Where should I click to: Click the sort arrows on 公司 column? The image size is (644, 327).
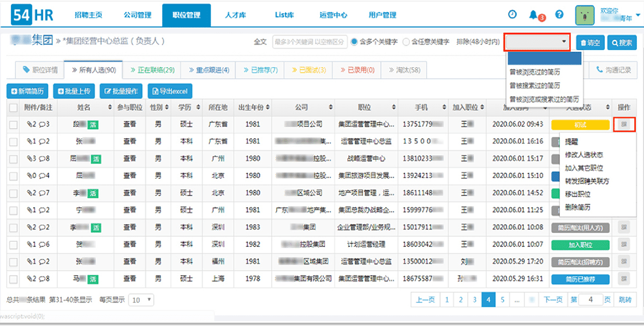331,107
